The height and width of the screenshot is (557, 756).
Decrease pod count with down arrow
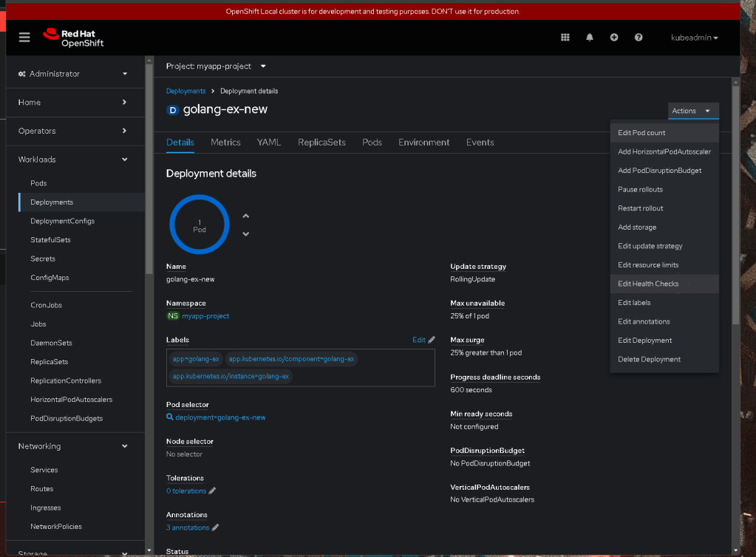(x=246, y=234)
